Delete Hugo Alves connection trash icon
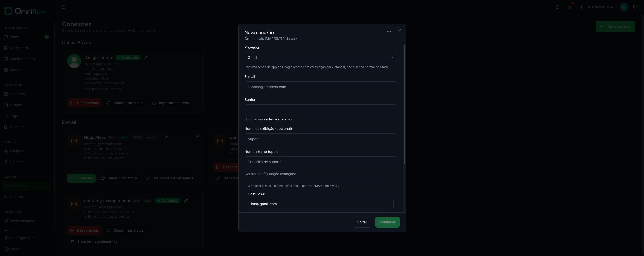The image size is (644, 256). pyautogui.click(x=197, y=135)
